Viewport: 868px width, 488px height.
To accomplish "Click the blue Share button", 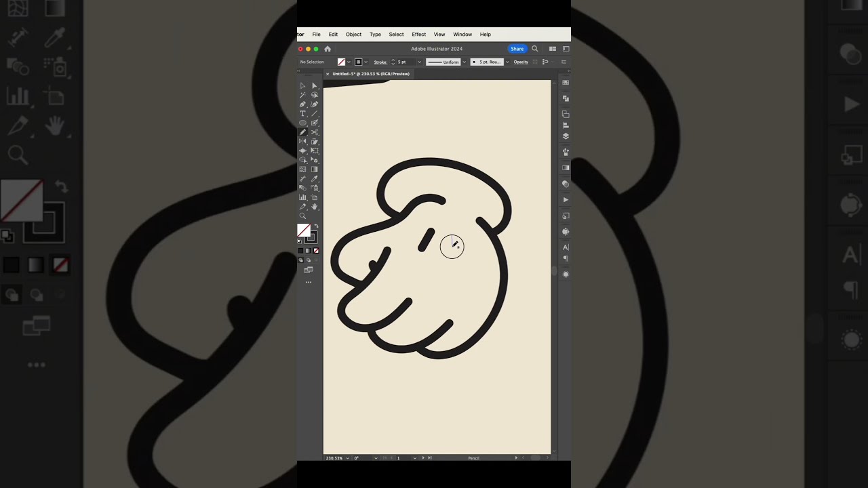I will (517, 49).
